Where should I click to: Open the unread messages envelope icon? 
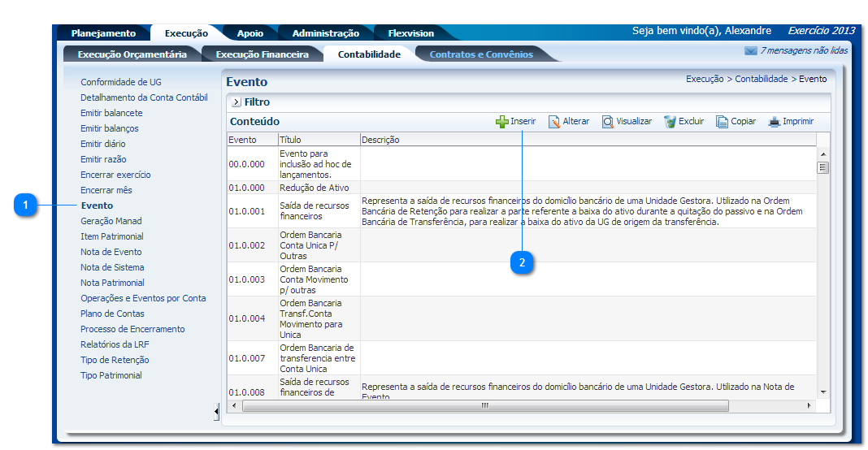click(x=750, y=51)
